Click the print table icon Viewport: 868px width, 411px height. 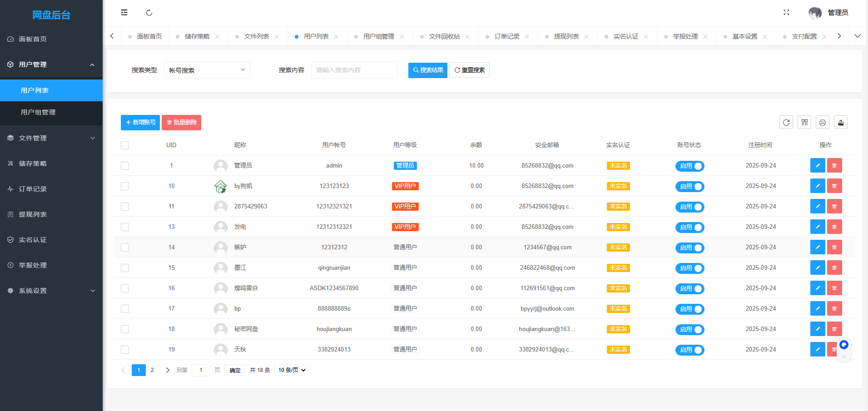[823, 122]
